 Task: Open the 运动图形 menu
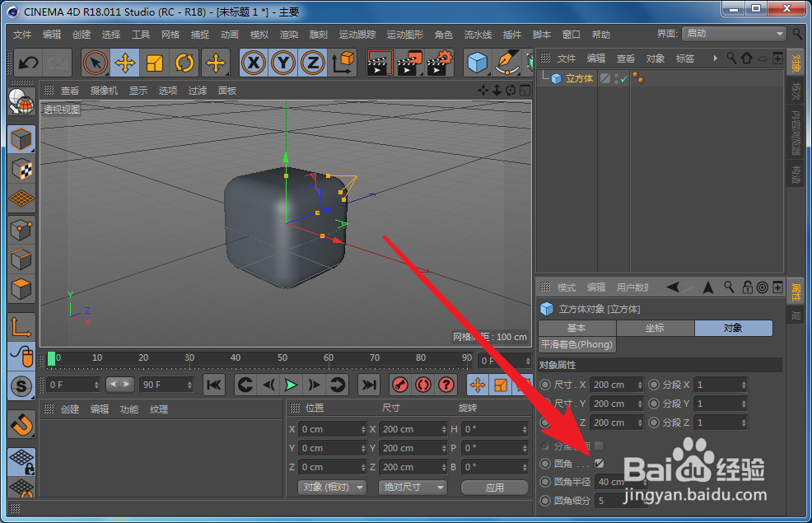(x=405, y=35)
